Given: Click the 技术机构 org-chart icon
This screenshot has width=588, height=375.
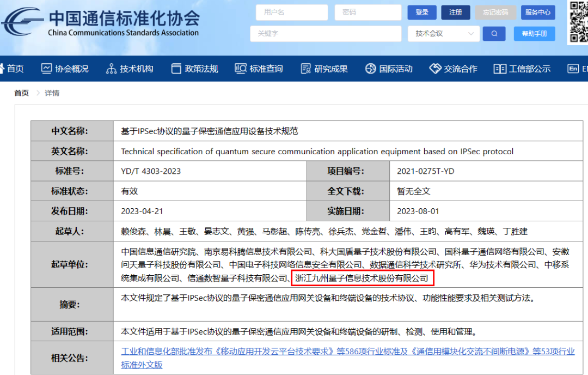Looking at the screenshot, I should (111, 69).
